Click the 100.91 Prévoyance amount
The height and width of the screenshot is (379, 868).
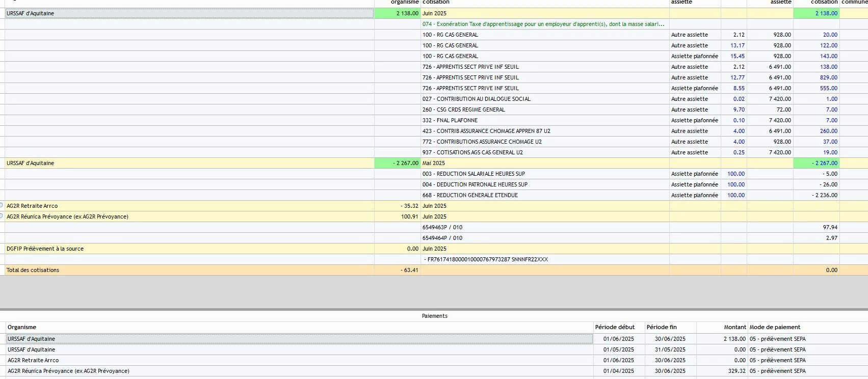410,216
